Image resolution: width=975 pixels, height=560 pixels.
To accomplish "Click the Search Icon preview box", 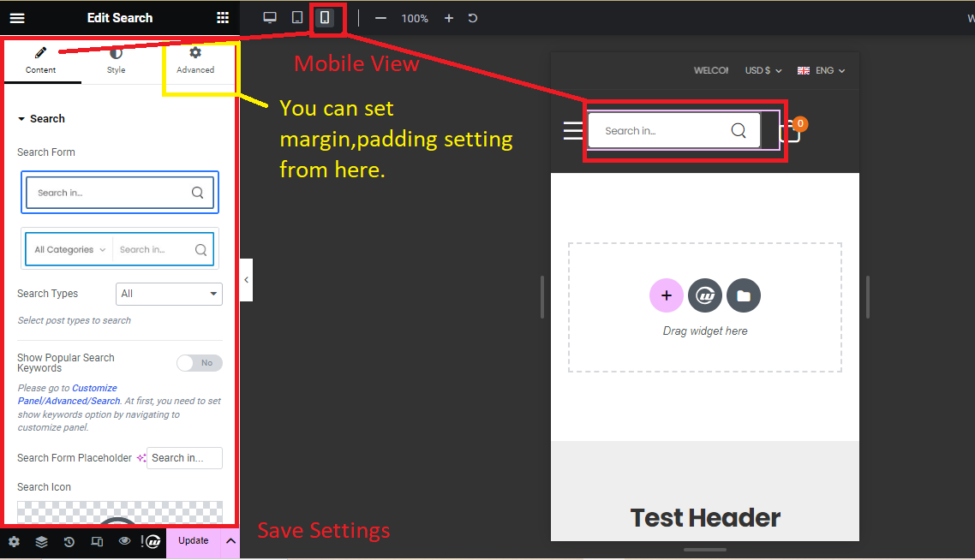I will click(120, 512).
